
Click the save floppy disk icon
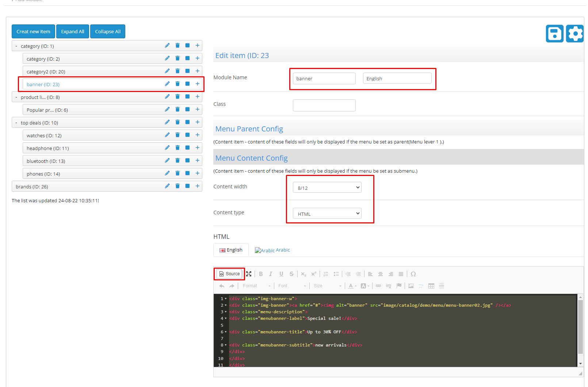click(x=554, y=34)
